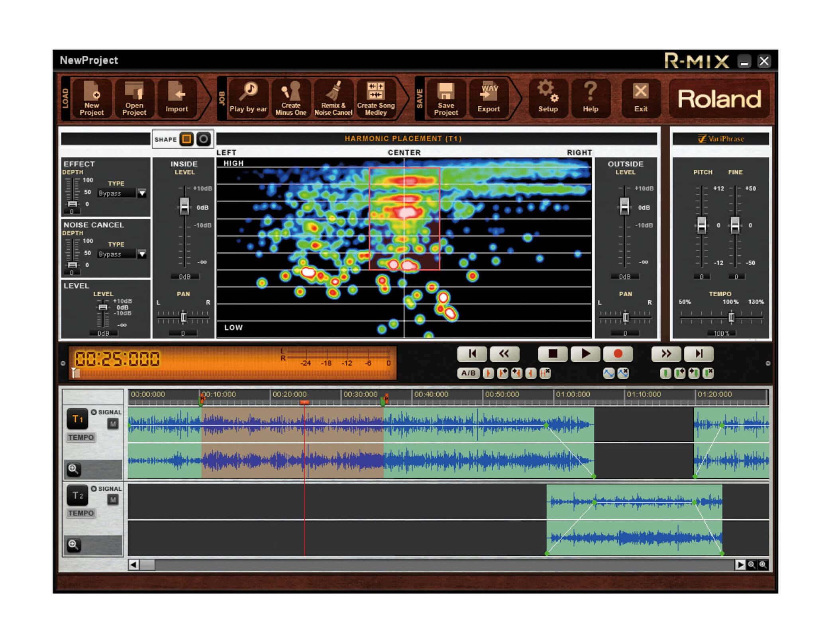Click the blue envelope curve icon
832x644 pixels.
[x=608, y=373]
